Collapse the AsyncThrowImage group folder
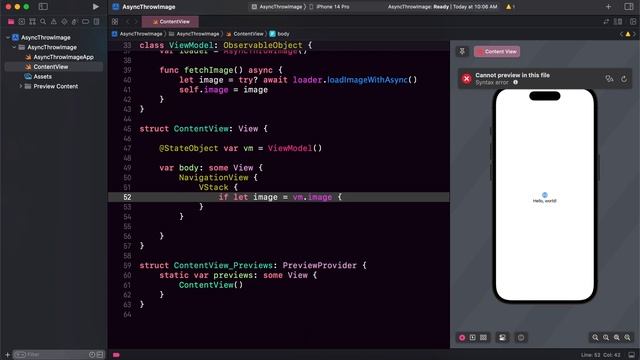Viewport: 640px width, 360px height. [14, 47]
